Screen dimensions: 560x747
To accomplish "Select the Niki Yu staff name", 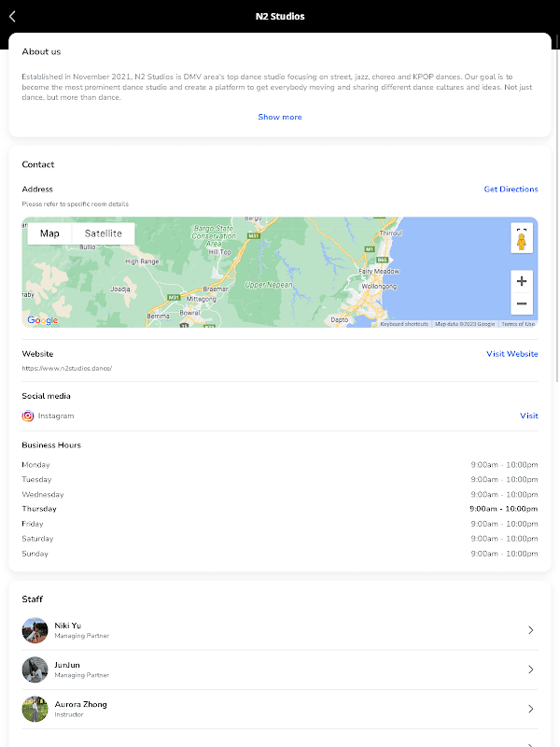I will point(67,626).
